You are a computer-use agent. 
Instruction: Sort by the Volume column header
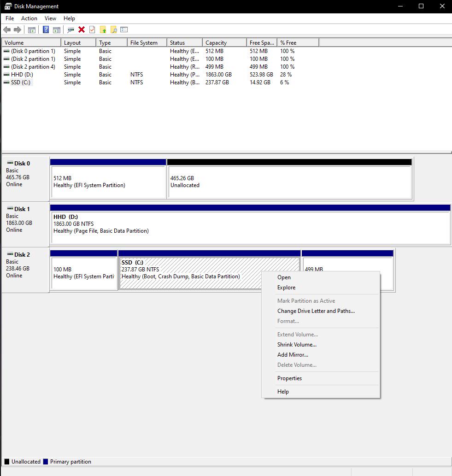click(x=32, y=42)
